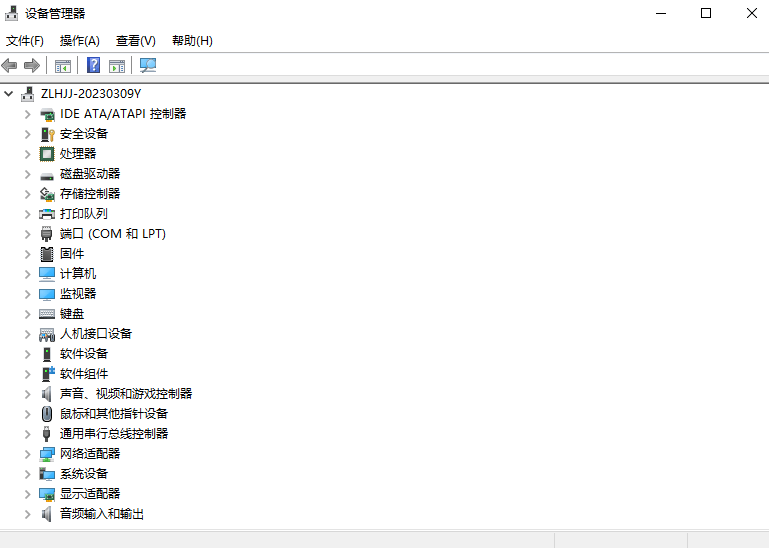The height and width of the screenshot is (548, 769).
Task: Click the 软件设备 icon
Action: tap(47, 354)
